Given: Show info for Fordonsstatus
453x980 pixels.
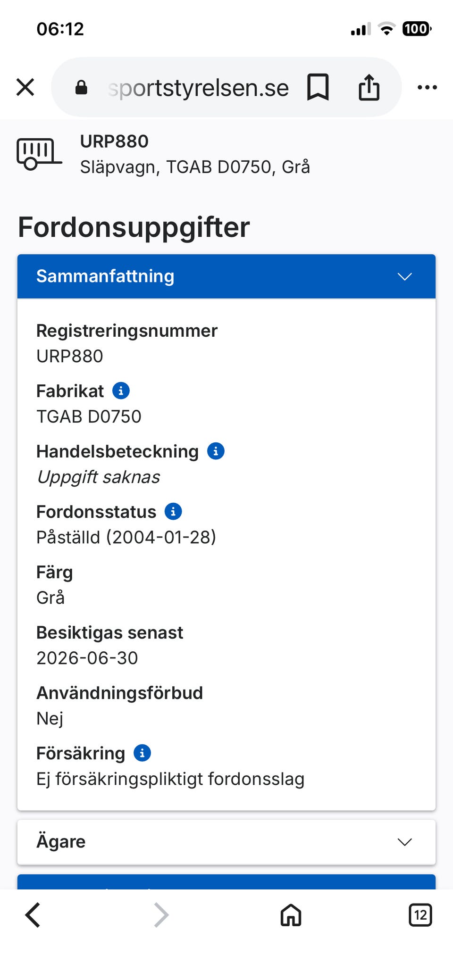Looking at the screenshot, I should [x=173, y=512].
